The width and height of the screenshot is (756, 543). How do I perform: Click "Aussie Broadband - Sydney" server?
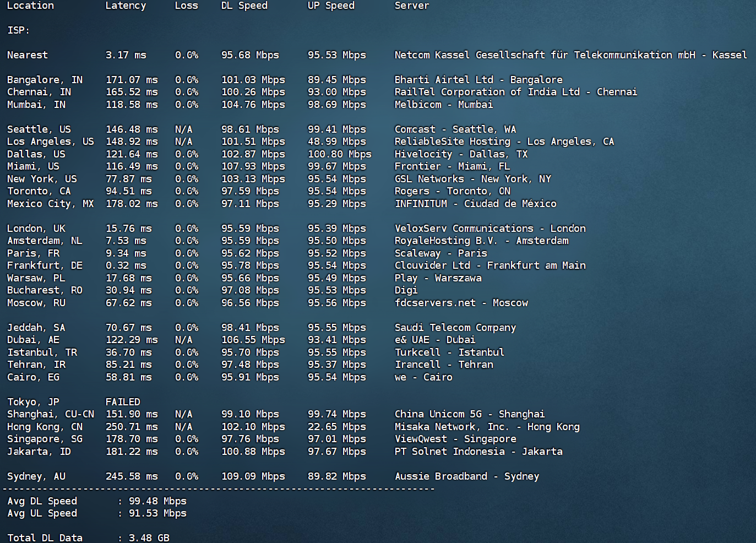467,476
